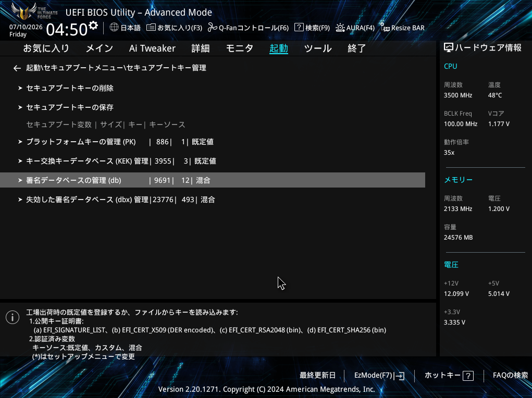
Task: Open the ツール tab
Action: point(318,48)
